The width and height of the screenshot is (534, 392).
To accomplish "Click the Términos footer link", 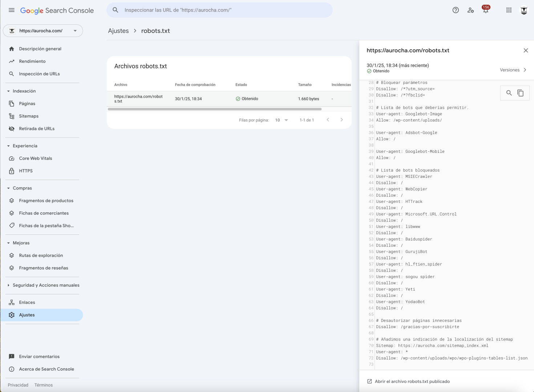I will point(44,385).
